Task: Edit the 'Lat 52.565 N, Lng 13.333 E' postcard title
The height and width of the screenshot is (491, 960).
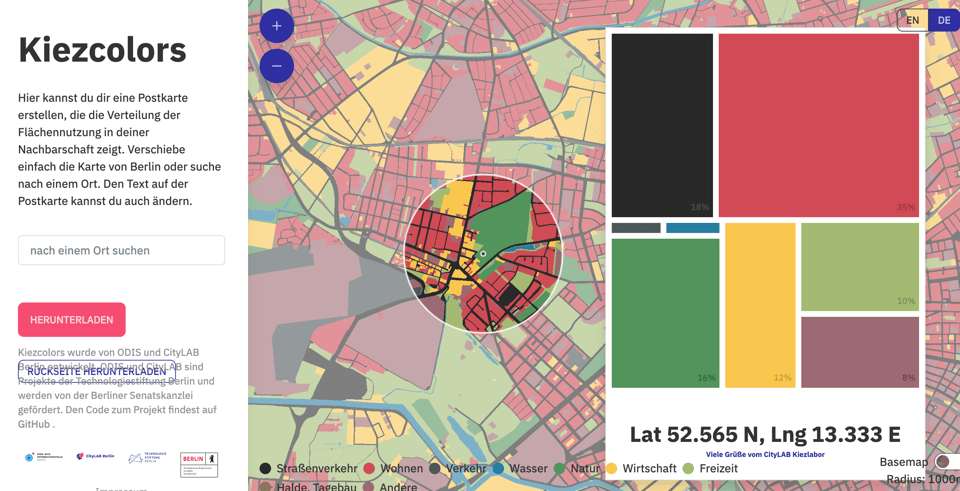Action: 765,434
